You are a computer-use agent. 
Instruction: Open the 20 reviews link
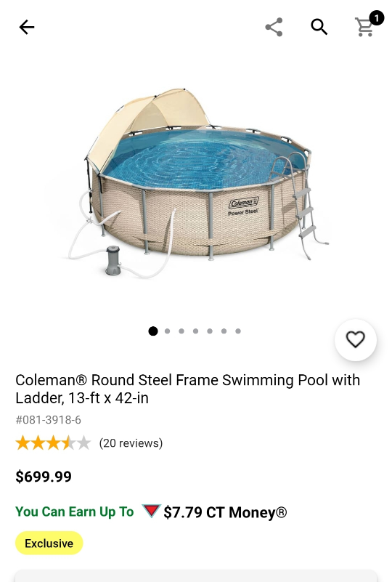click(131, 443)
